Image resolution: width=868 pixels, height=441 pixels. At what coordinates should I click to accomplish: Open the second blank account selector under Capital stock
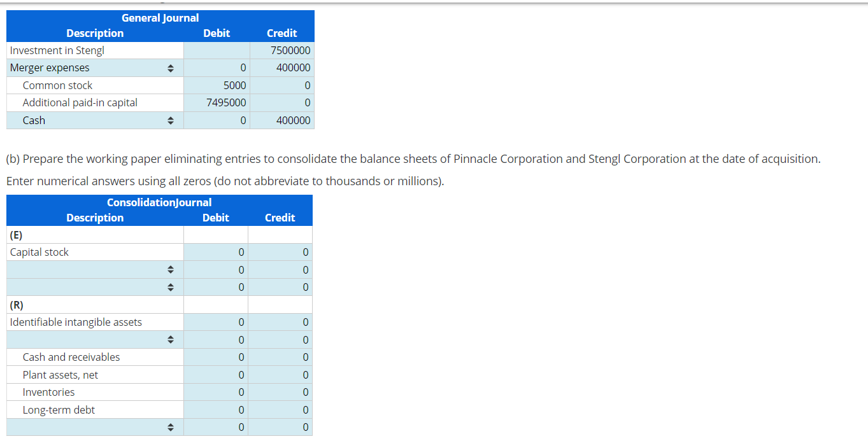coord(171,286)
